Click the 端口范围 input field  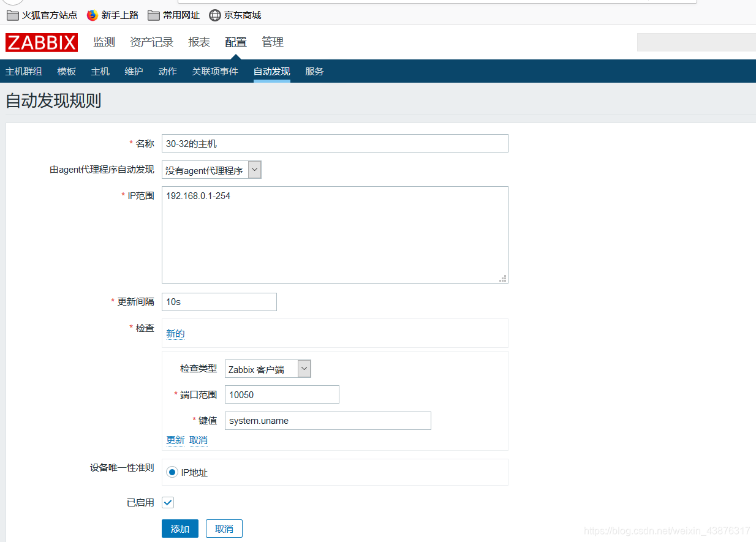coord(282,394)
